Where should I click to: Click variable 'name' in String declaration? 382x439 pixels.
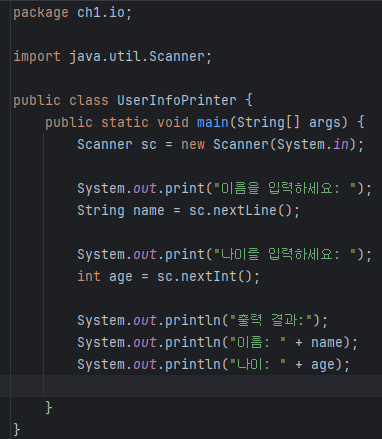(149, 211)
